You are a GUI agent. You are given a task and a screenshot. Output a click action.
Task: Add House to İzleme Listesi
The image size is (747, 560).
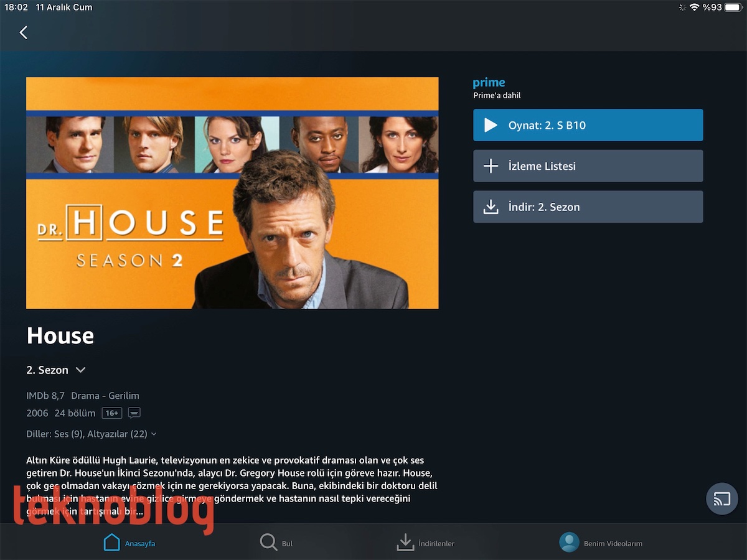(x=588, y=166)
